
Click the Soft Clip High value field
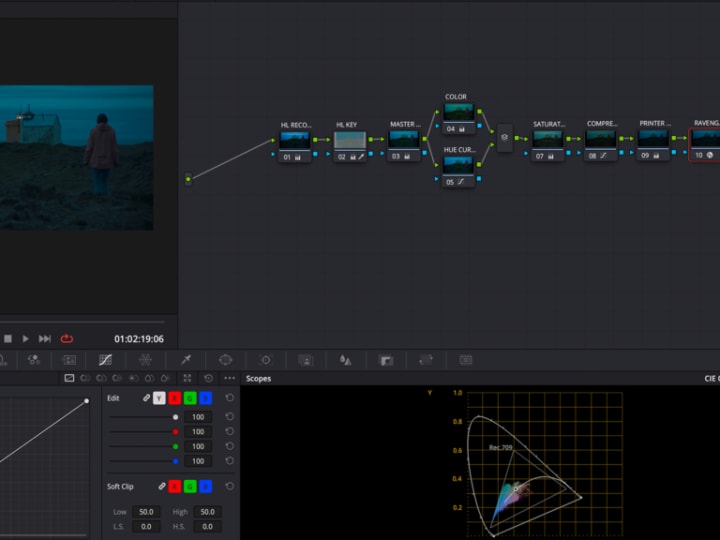point(207,512)
